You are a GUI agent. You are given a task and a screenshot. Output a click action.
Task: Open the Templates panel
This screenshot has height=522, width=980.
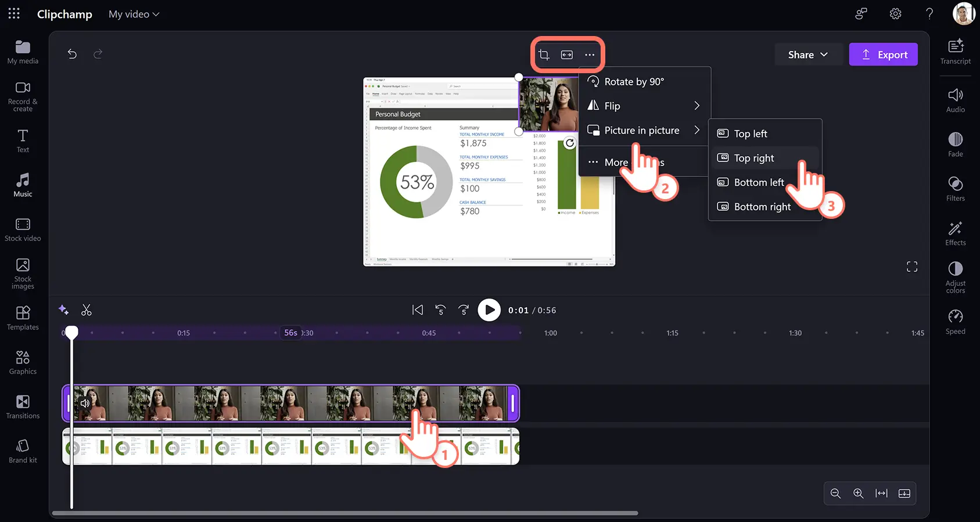tap(23, 319)
